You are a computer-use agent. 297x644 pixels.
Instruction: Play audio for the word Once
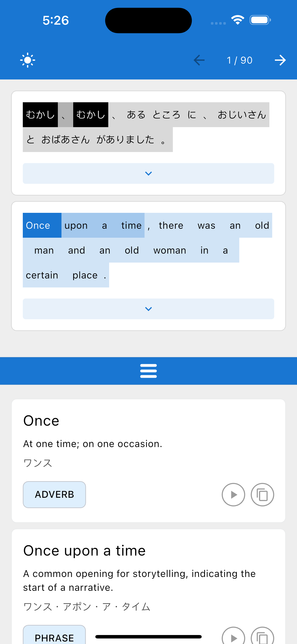233,495
